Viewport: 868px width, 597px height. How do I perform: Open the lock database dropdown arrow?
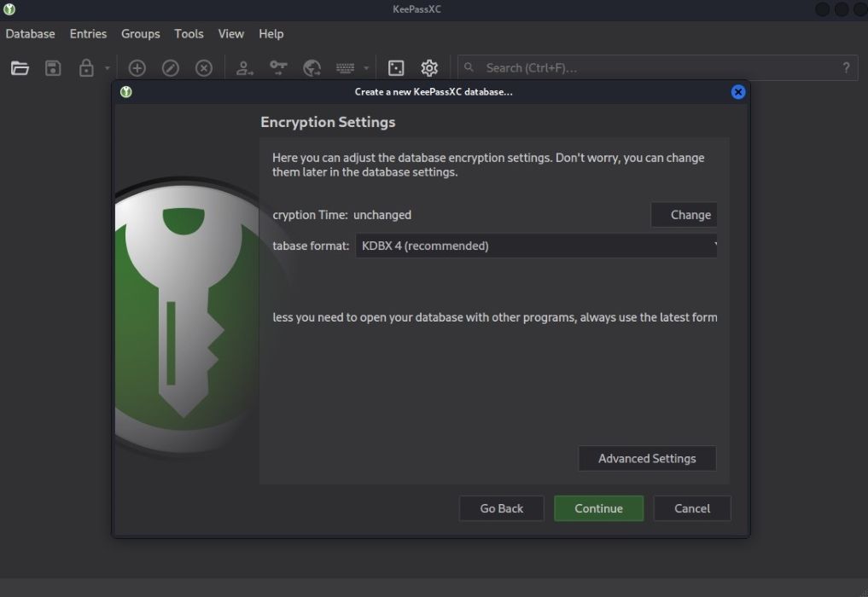(x=107, y=68)
